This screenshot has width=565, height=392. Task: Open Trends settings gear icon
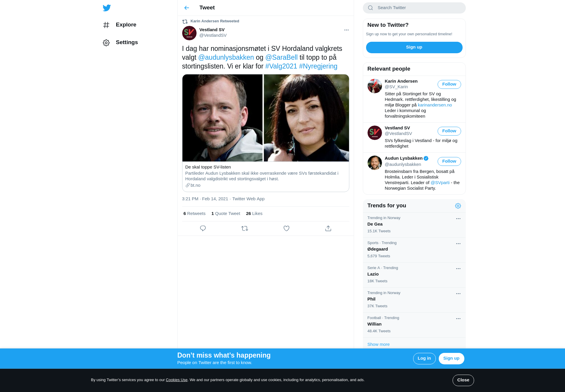(x=458, y=206)
